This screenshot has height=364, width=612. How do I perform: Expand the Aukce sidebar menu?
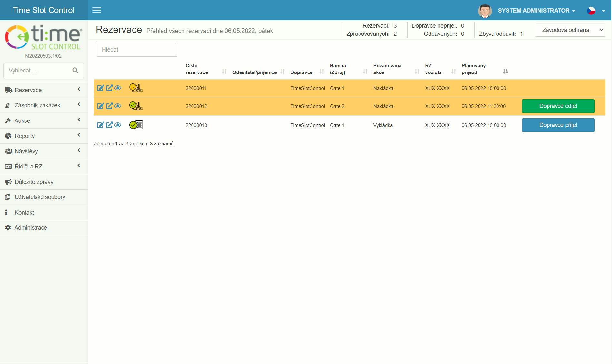click(44, 121)
